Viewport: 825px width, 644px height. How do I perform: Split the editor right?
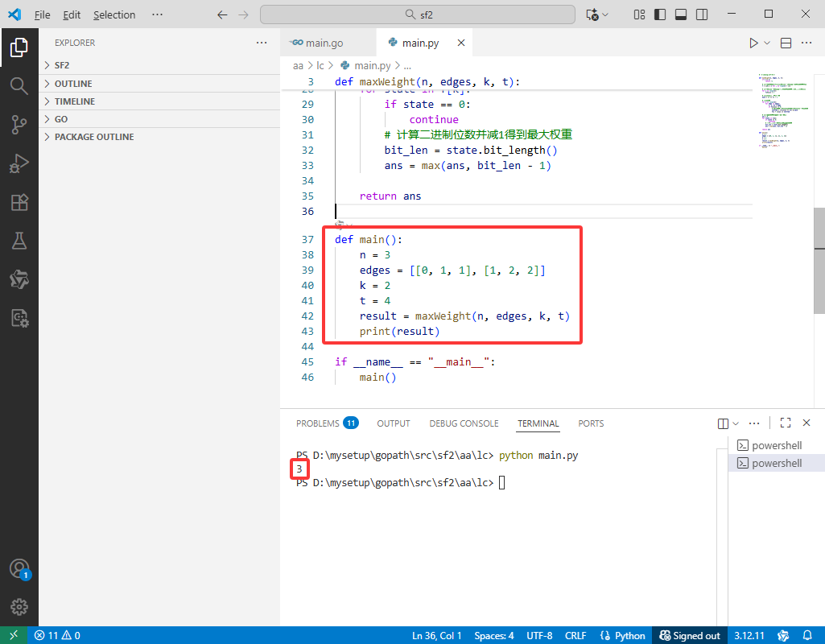tap(786, 43)
